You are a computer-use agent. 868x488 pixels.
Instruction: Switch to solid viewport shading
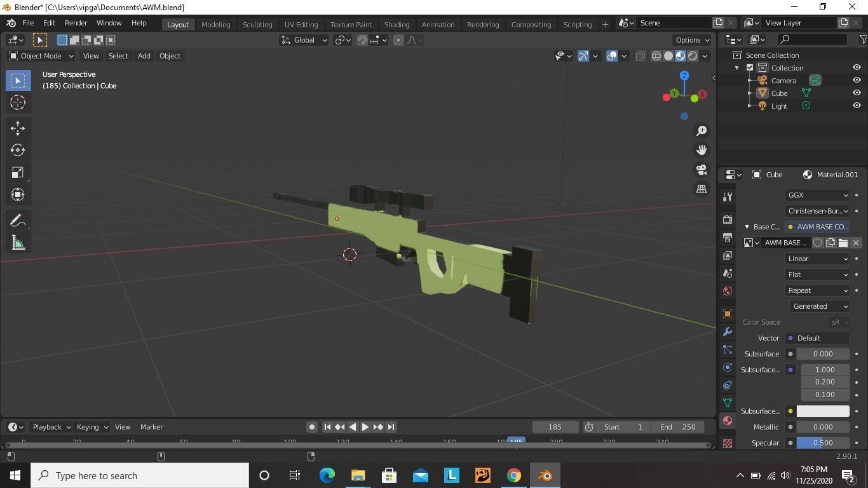pos(668,56)
